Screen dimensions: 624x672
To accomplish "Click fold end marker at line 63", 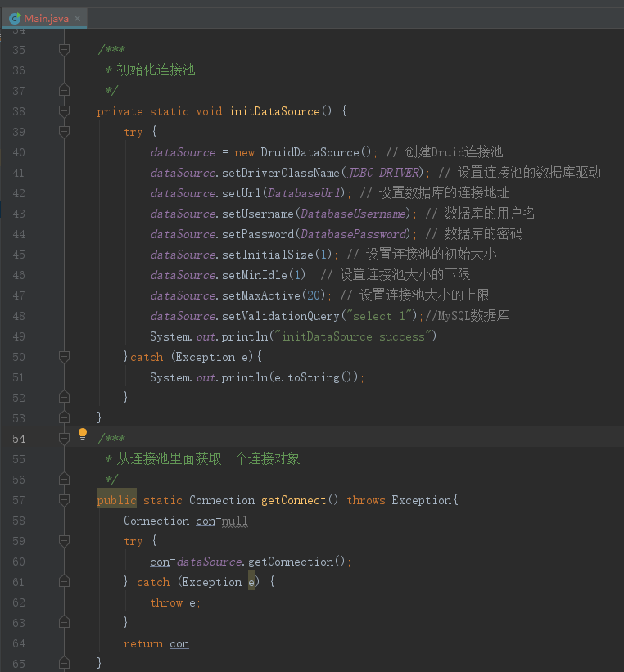I will point(64,622).
